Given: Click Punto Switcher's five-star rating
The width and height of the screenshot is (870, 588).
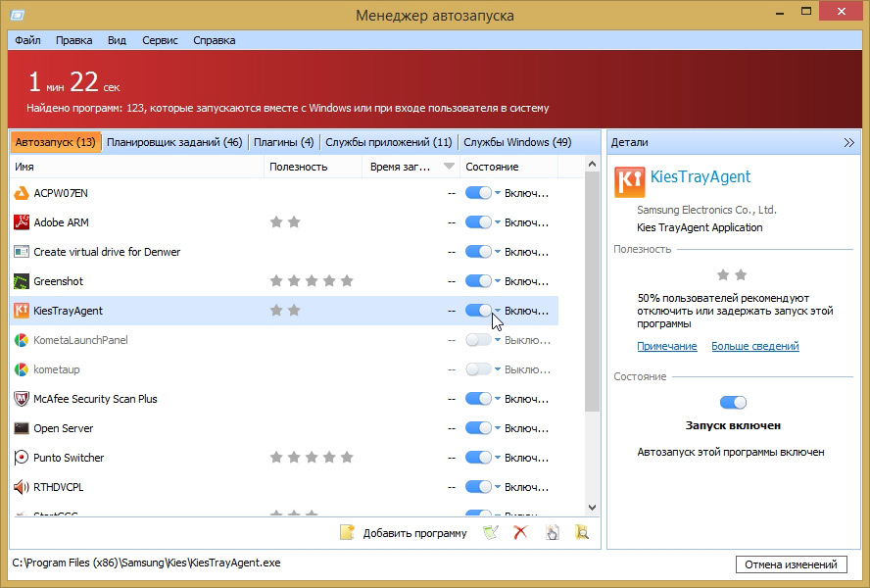Looking at the screenshot, I should [x=312, y=458].
